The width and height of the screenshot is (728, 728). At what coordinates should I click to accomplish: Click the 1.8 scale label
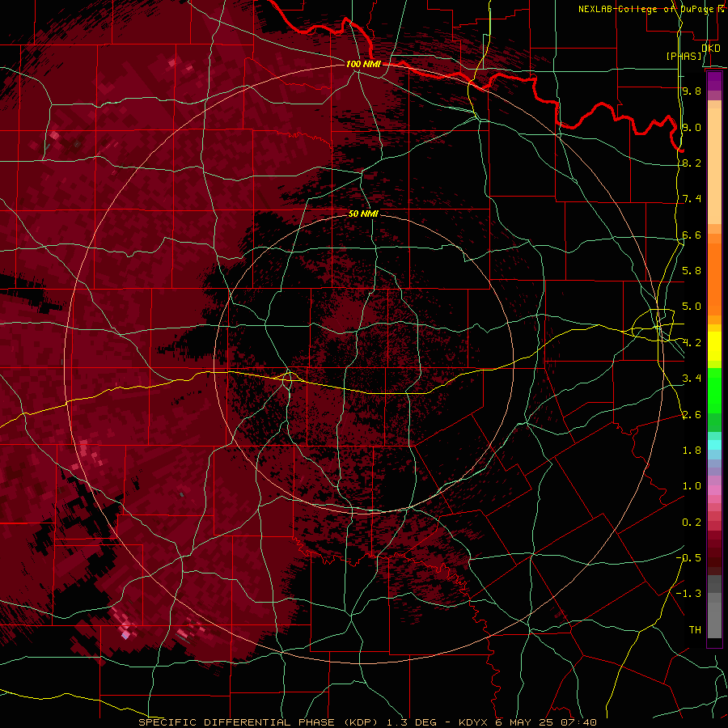pyautogui.click(x=692, y=451)
